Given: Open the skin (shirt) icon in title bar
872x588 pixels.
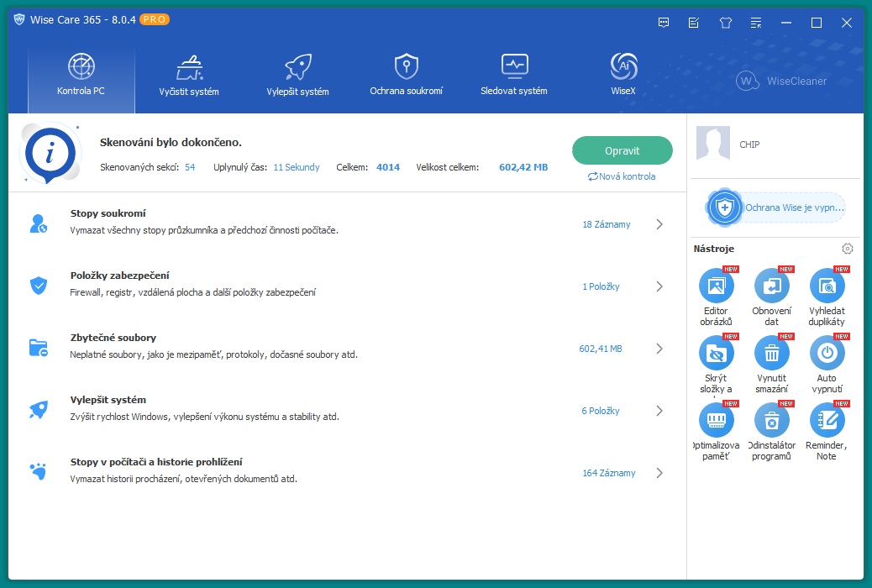Looking at the screenshot, I should pyautogui.click(x=725, y=23).
